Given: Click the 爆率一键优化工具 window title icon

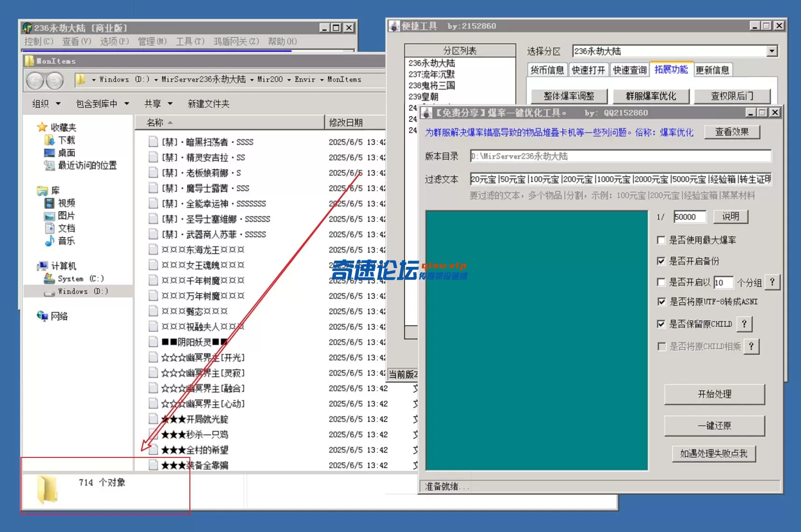Looking at the screenshot, I should 426,113.
